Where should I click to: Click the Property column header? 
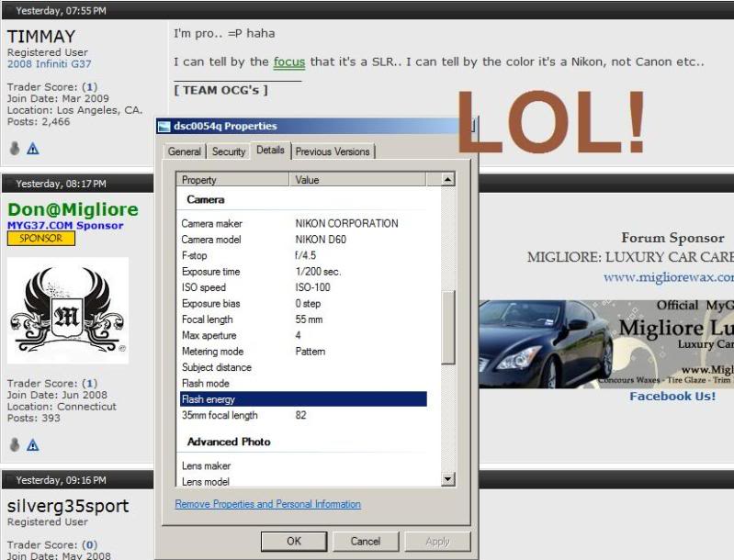[232, 180]
